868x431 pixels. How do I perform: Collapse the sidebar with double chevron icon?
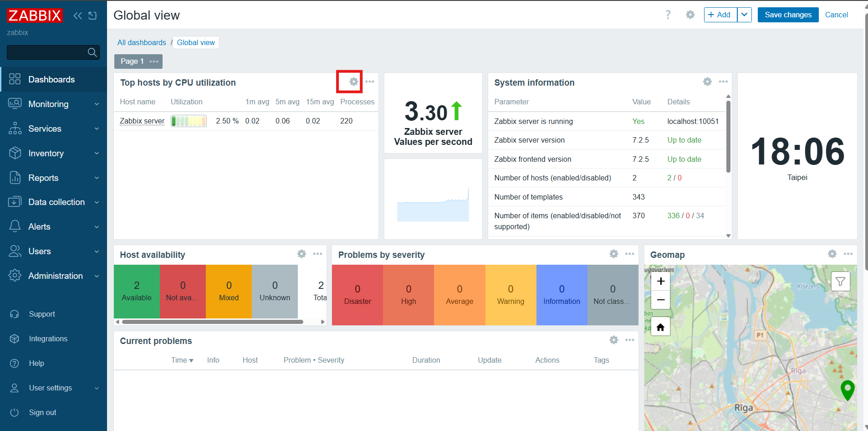(x=78, y=15)
